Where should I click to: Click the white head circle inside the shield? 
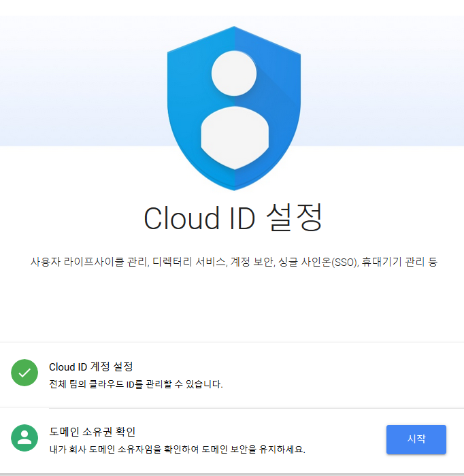(234, 73)
